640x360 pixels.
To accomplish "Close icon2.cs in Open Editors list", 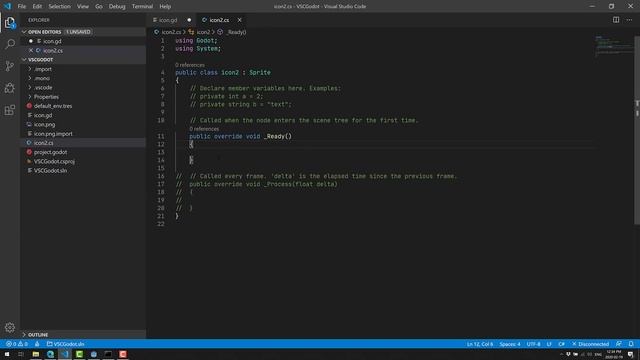I will (x=31, y=50).
